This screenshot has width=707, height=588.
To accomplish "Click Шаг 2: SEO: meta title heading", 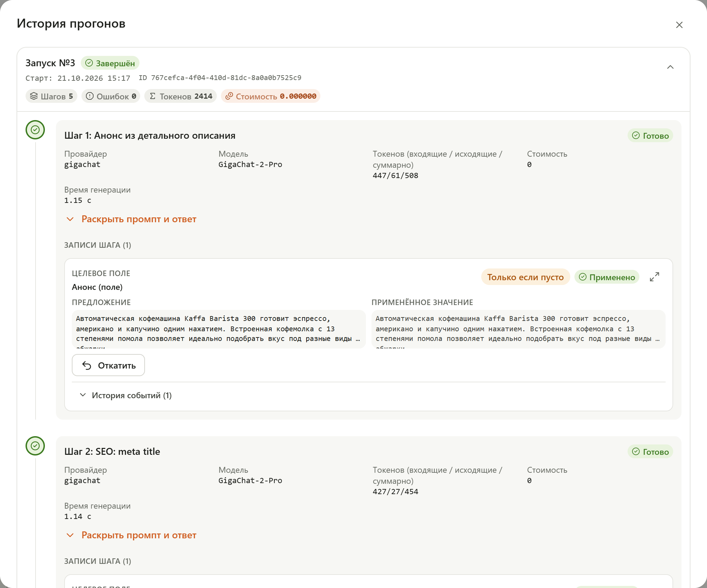I will click(112, 452).
